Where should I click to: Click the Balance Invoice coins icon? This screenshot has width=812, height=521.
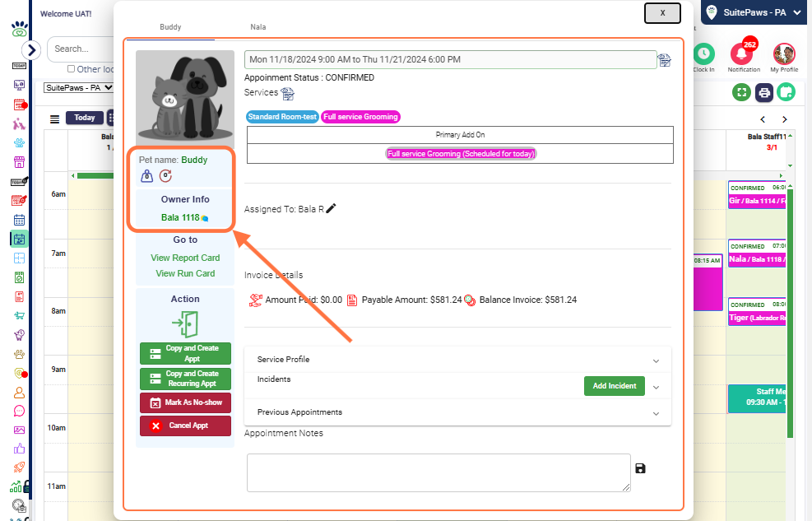point(470,300)
